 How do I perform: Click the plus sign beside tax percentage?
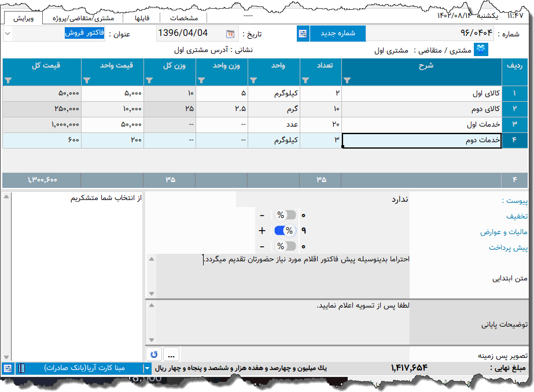pos(262,231)
